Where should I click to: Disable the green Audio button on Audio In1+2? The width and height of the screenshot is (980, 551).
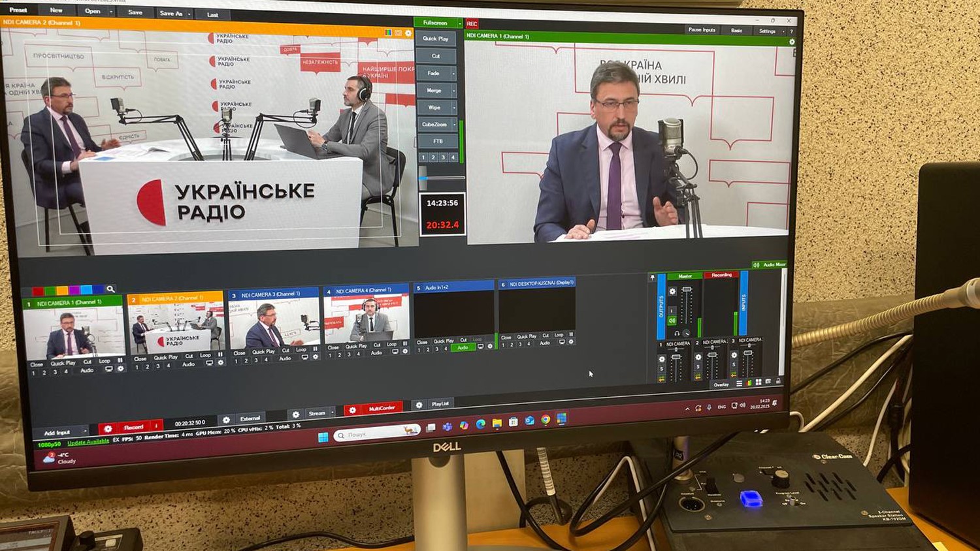point(463,347)
